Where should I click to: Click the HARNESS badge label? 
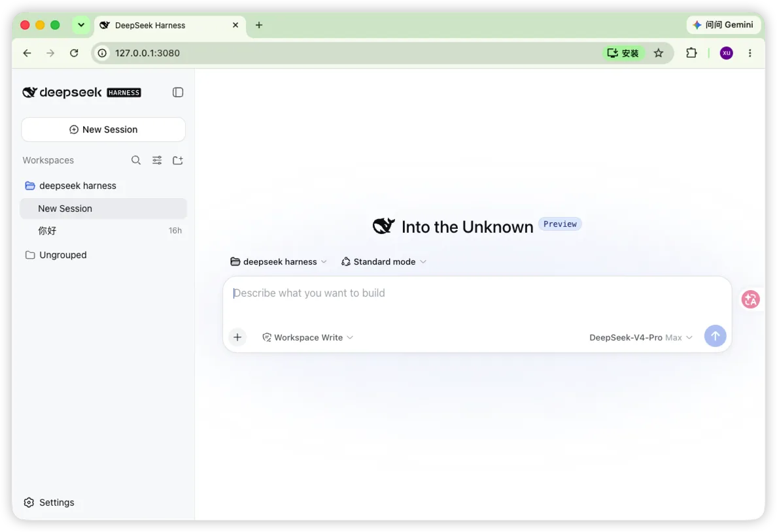coord(124,93)
